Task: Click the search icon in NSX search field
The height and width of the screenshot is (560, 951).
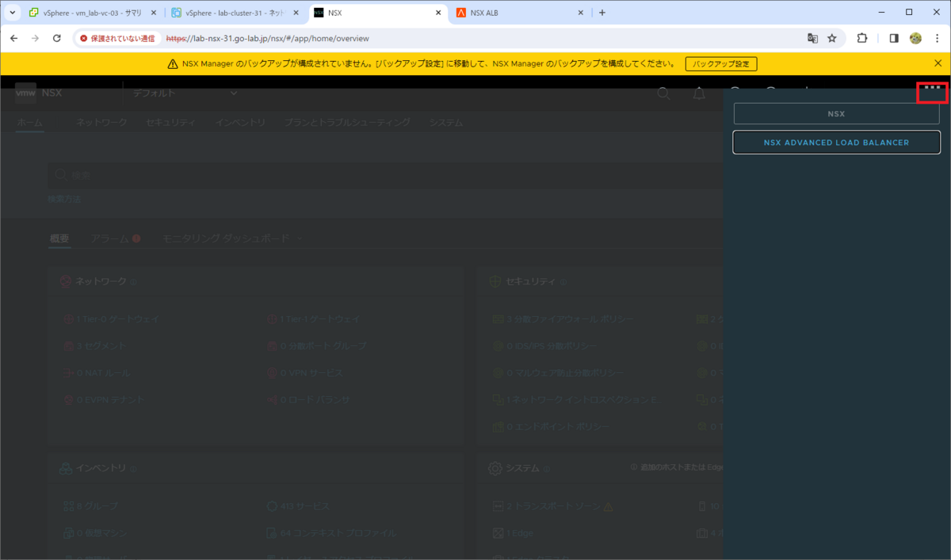Action: click(x=60, y=174)
